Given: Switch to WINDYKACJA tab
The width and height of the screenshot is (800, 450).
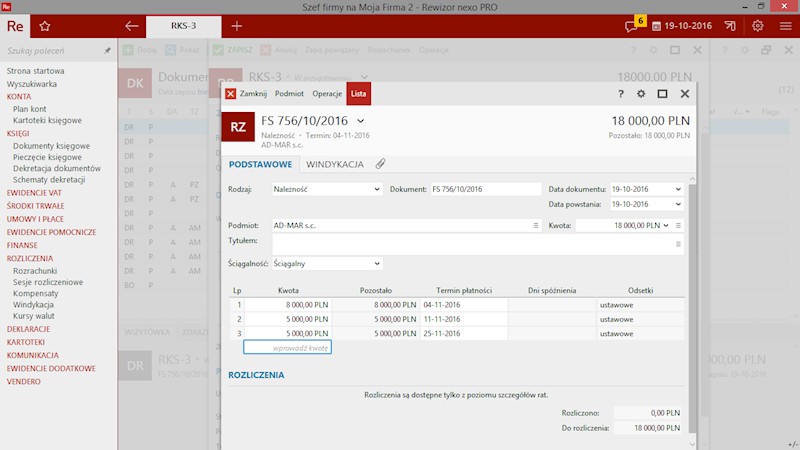Looking at the screenshot, I should tap(335, 164).
